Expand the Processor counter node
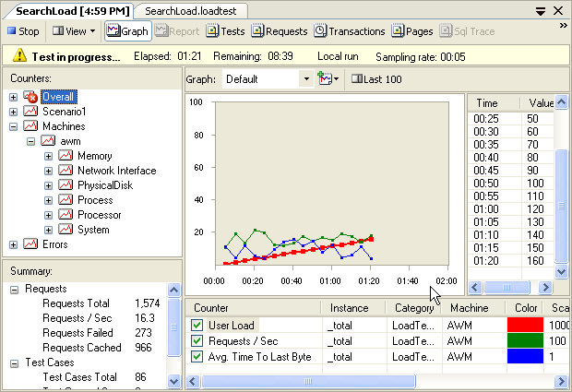 [x=48, y=215]
